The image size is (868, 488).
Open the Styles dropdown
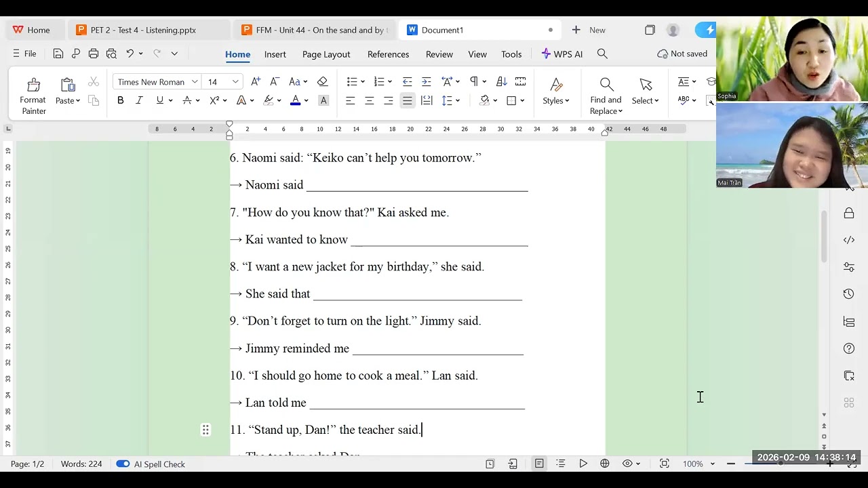tap(556, 100)
